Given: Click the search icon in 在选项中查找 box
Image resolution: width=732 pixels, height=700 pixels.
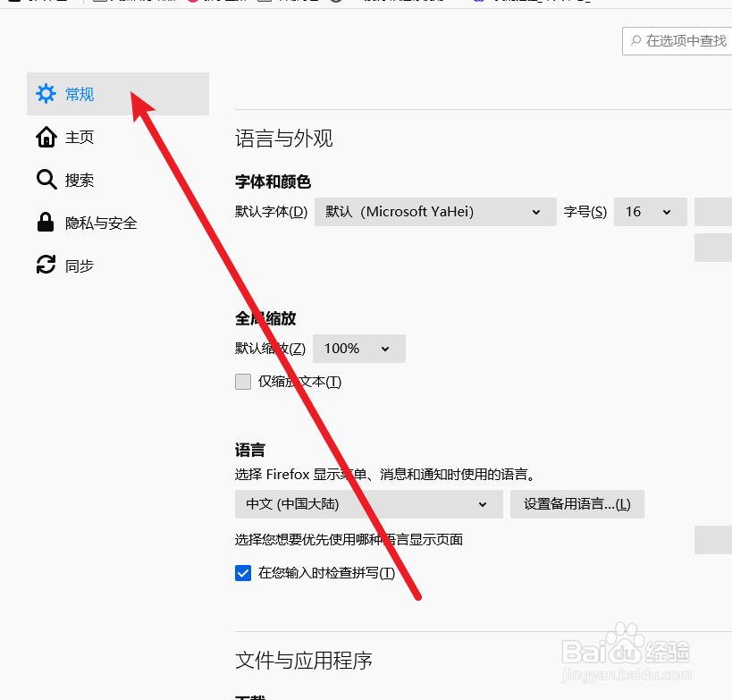Looking at the screenshot, I should point(635,41).
